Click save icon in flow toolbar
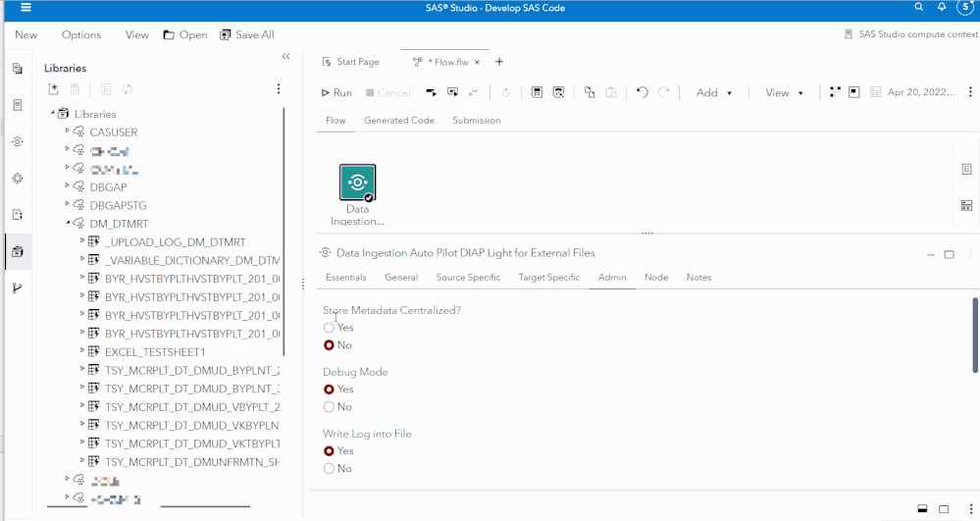980x521 pixels. click(x=537, y=92)
